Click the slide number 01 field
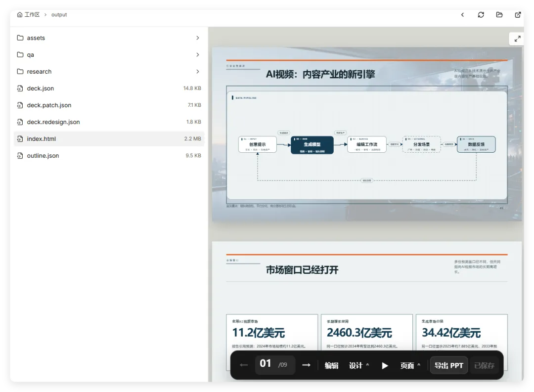This screenshot has height=392, width=534. [275, 364]
